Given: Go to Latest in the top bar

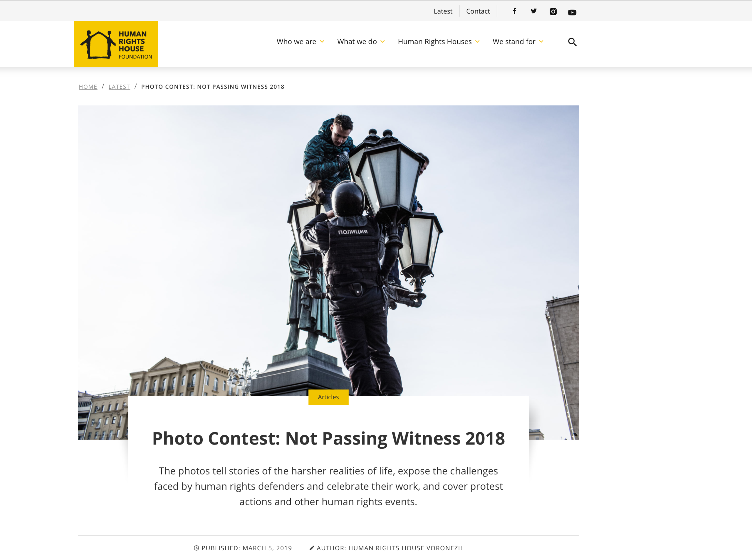Looking at the screenshot, I should click(x=443, y=11).
